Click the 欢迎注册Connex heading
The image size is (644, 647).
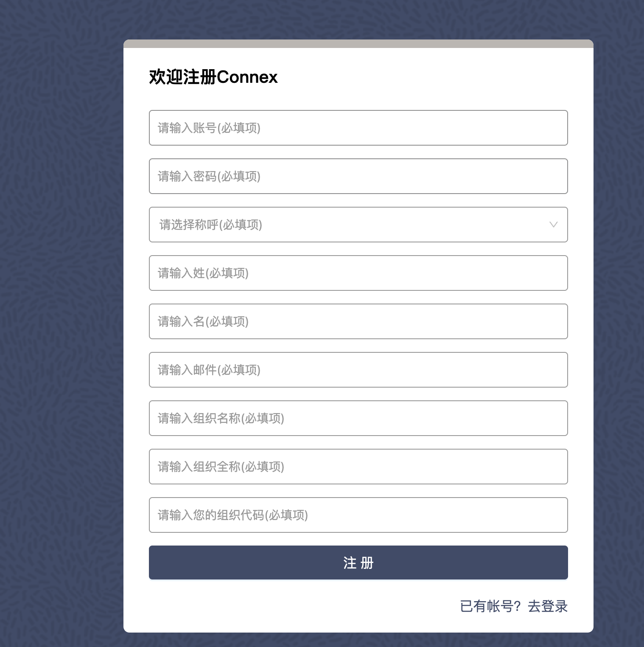213,77
